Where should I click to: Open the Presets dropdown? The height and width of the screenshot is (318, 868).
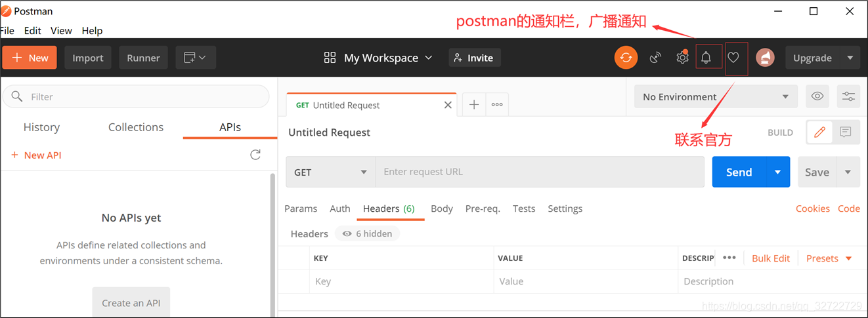click(829, 258)
